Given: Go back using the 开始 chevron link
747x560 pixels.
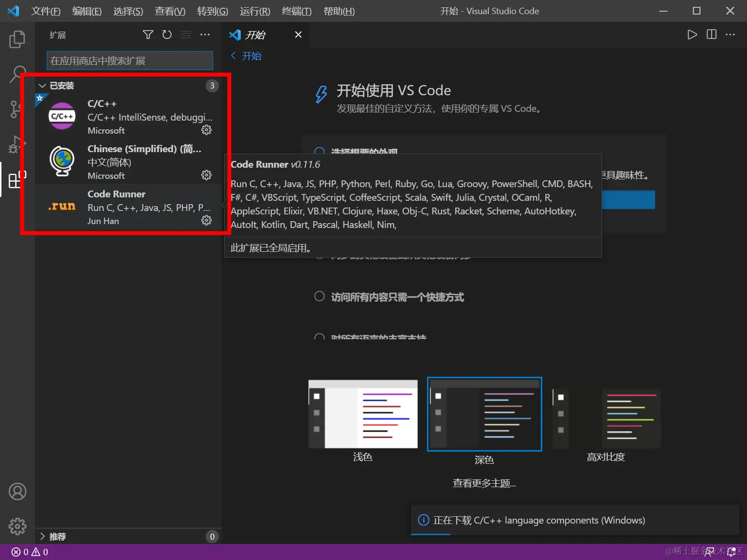Looking at the screenshot, I should click(246, 56).
